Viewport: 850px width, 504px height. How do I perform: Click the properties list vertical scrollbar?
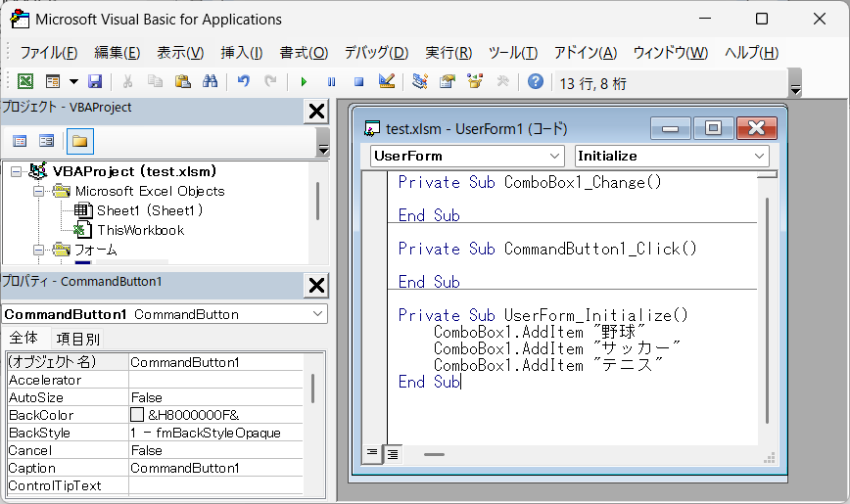click(x=312, y=388)
